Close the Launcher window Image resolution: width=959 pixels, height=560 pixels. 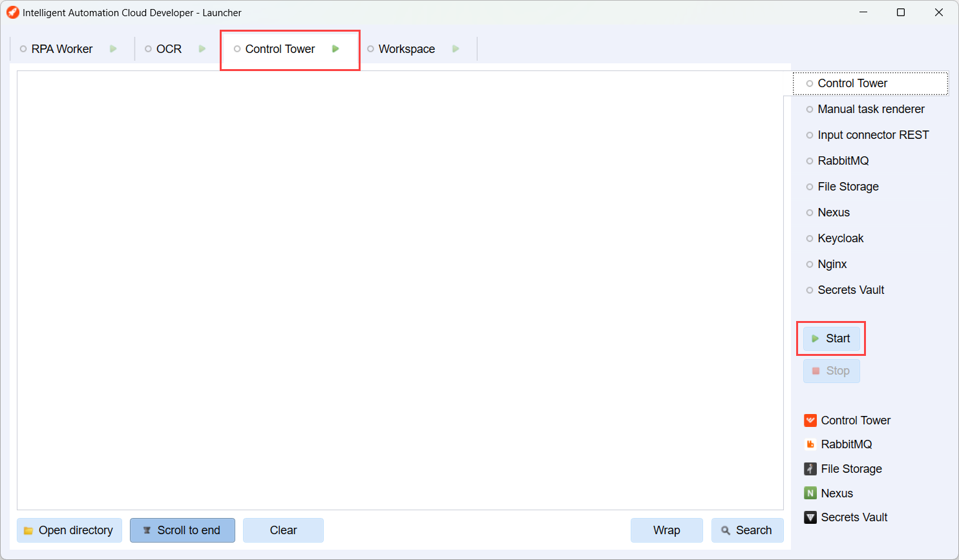[939, 12]
